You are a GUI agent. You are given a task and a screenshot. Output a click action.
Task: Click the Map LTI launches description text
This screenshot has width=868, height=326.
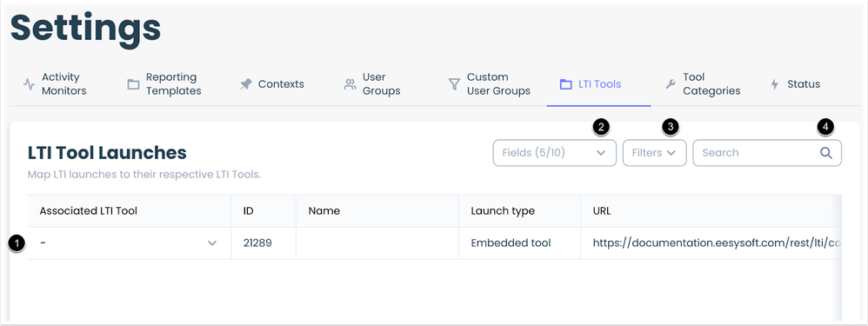pos(144,175)
